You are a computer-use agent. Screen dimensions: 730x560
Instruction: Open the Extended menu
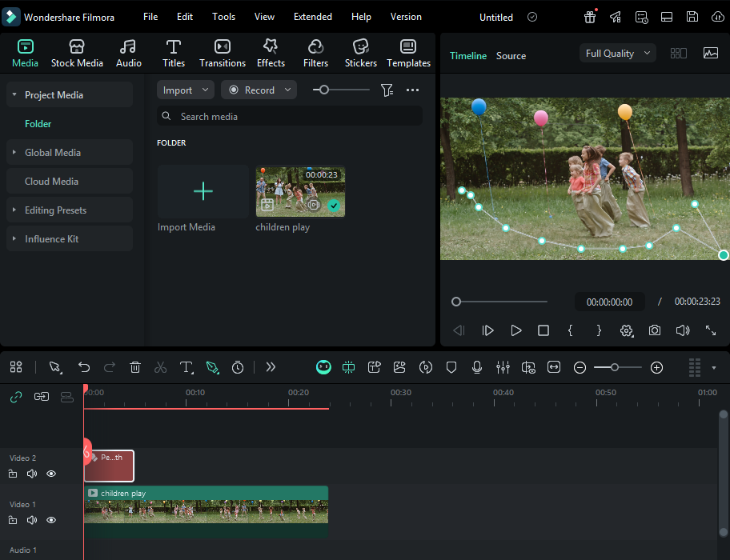coord(312,17)
